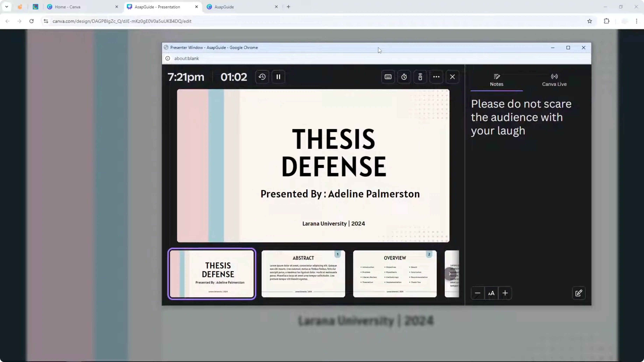Click the 01:02 elapsed timer

pos(234,77)
